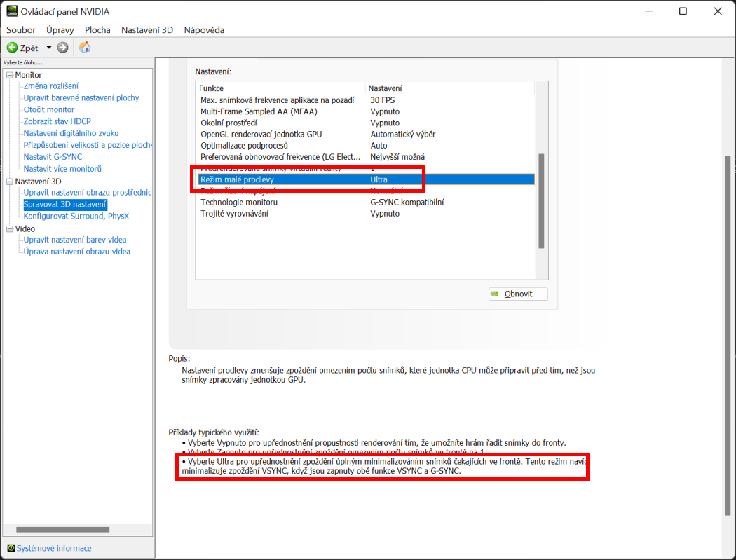Open the Plocha menu
Image resolution: width=736 pixels, height=560 pixels.
pyautogui.click(x=97, y=29)
